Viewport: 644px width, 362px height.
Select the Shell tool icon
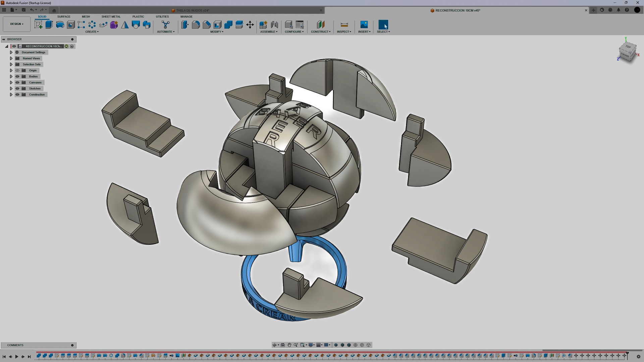(x=217, y=24)
